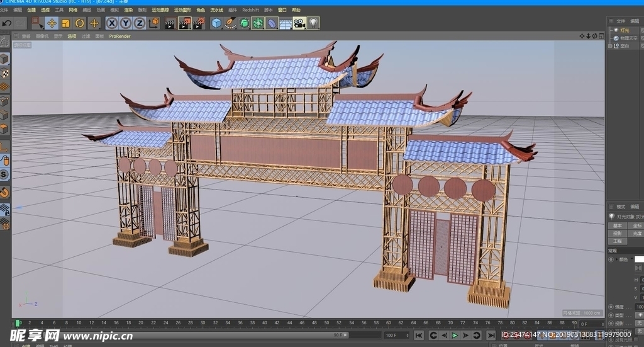
Task: Go to start of timeline
Action: pos(418,336)
